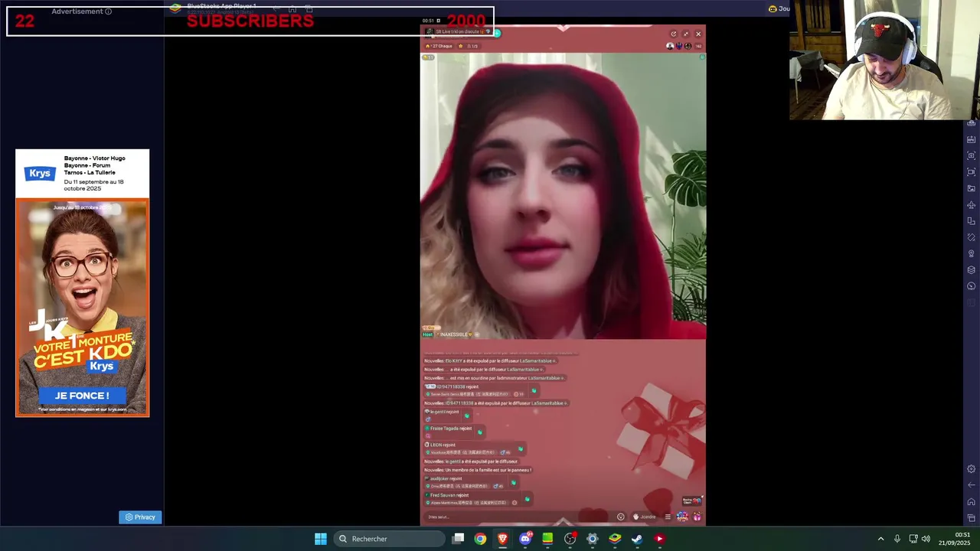Click the microphone tray icon
This screenshot has height=551, width=980.
pyautogui.click(x=897, y=539)
